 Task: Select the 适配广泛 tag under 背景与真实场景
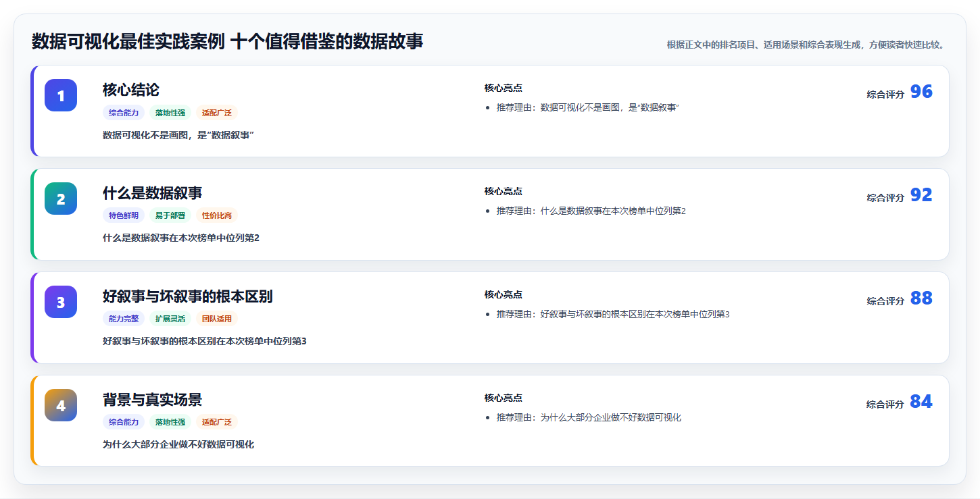pyautogui.click(x=217, y=423)
